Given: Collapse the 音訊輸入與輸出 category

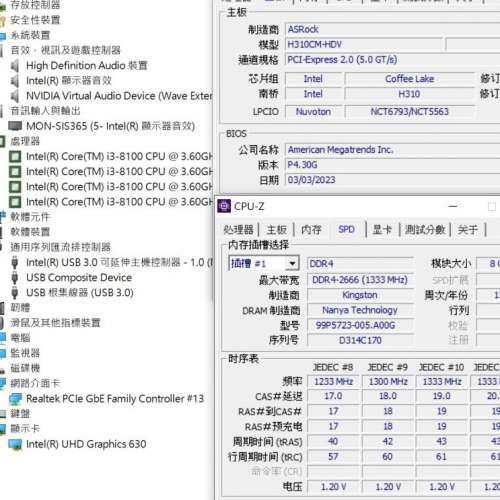Looking at the screenshot, I should [45, 111].
